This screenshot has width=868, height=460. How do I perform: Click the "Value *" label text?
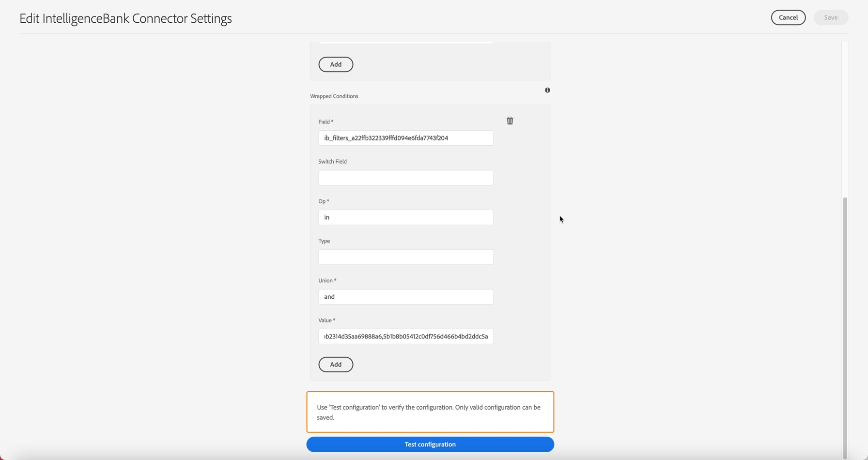(x=326, y=321)
